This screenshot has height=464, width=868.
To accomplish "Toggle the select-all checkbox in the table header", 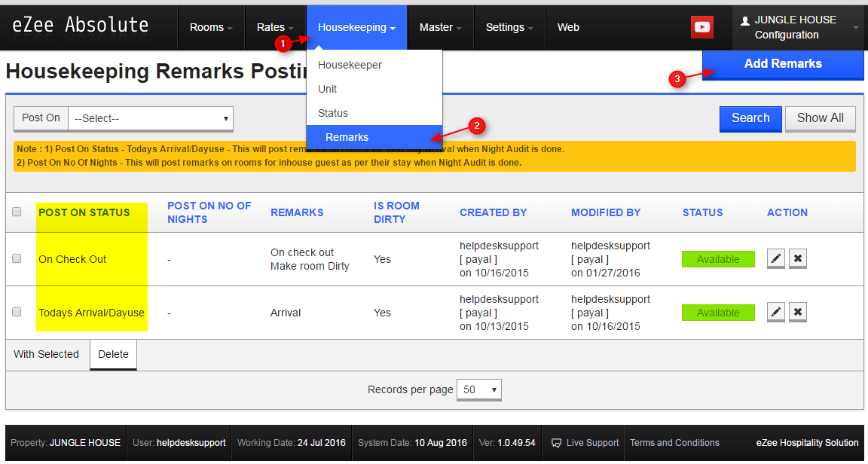I will (x=17, y=212).
